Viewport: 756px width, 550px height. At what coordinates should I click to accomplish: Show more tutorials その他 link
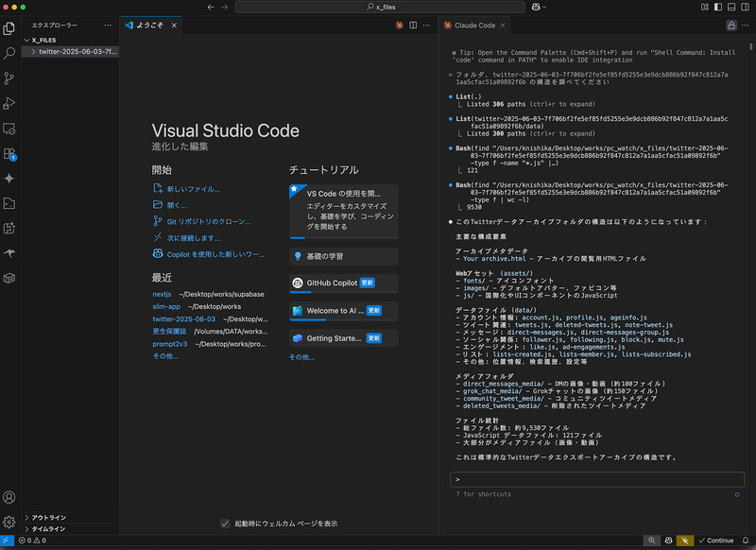(x=301, y=357)
